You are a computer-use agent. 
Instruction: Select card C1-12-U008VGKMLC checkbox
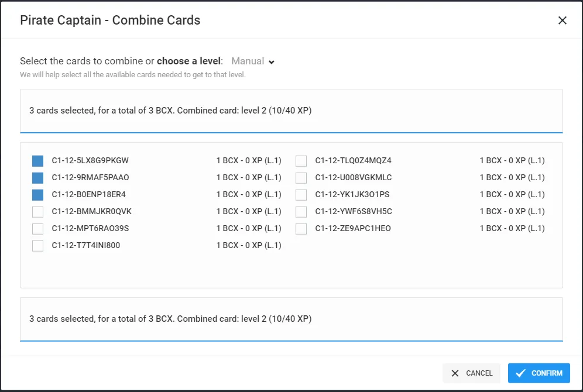pyautogui.click(x=301, y=178)
